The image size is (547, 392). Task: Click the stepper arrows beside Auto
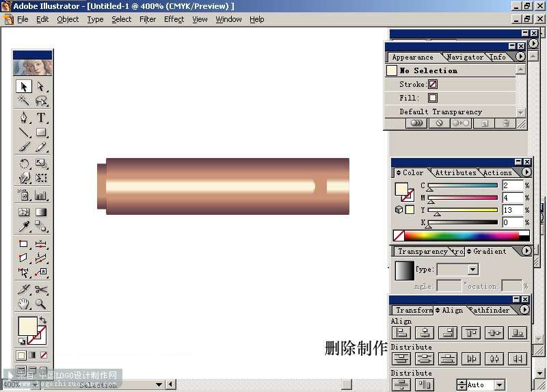(462, 384)
